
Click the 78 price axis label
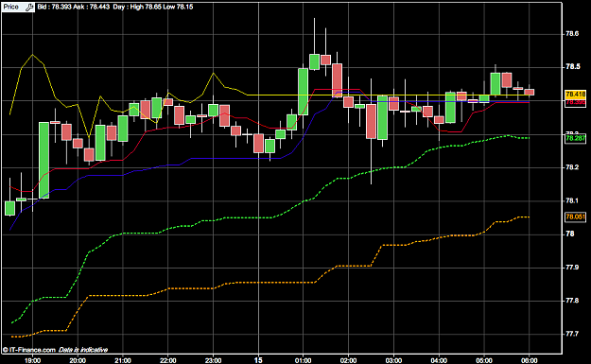tap(570, 234)
